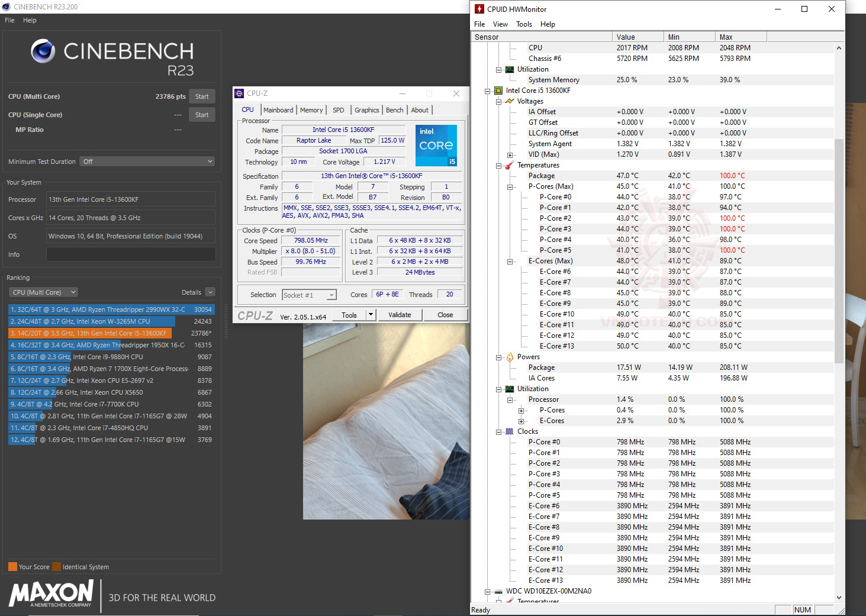Click the Cinebench sphere logo in the header
The height and width of the screenshot is (616, 866).
[43, 51]
